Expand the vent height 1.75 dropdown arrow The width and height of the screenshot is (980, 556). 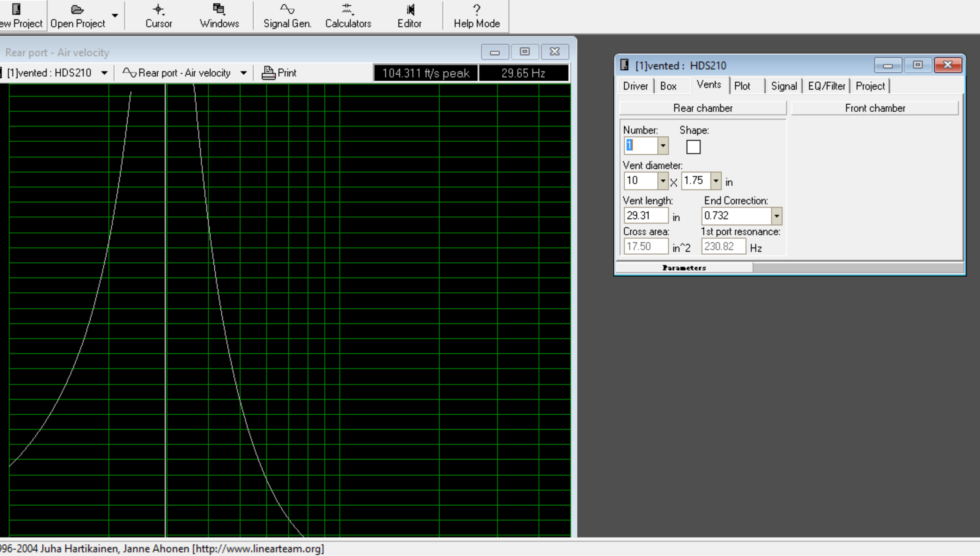tap(716, 181)
